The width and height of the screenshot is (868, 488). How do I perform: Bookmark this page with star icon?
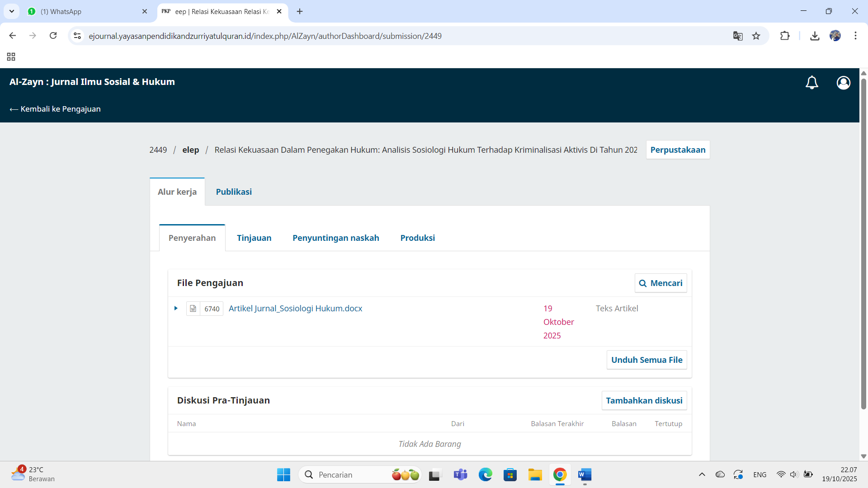[756, 36]
